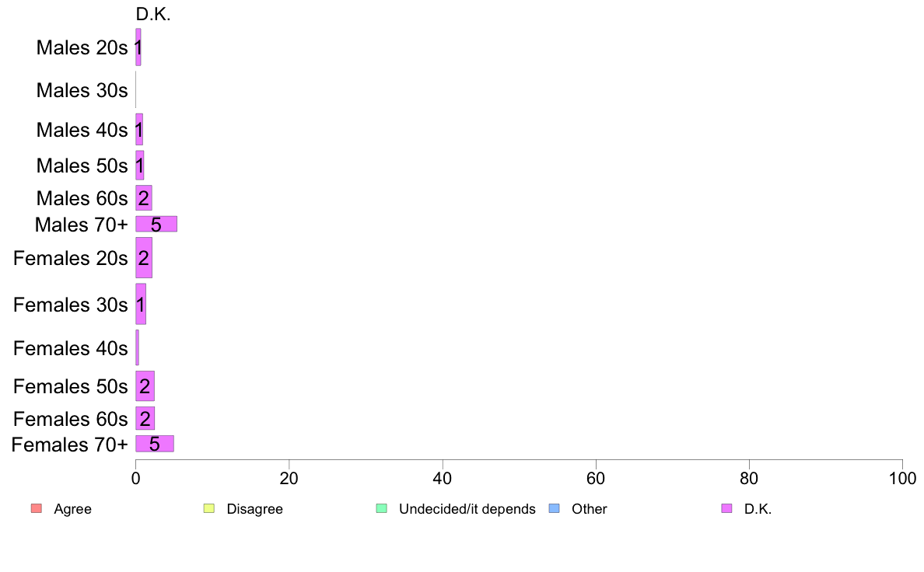Click the Males 60s bar
The width and height of the screenshot is (924, 572).
click(x=144, y=198)
